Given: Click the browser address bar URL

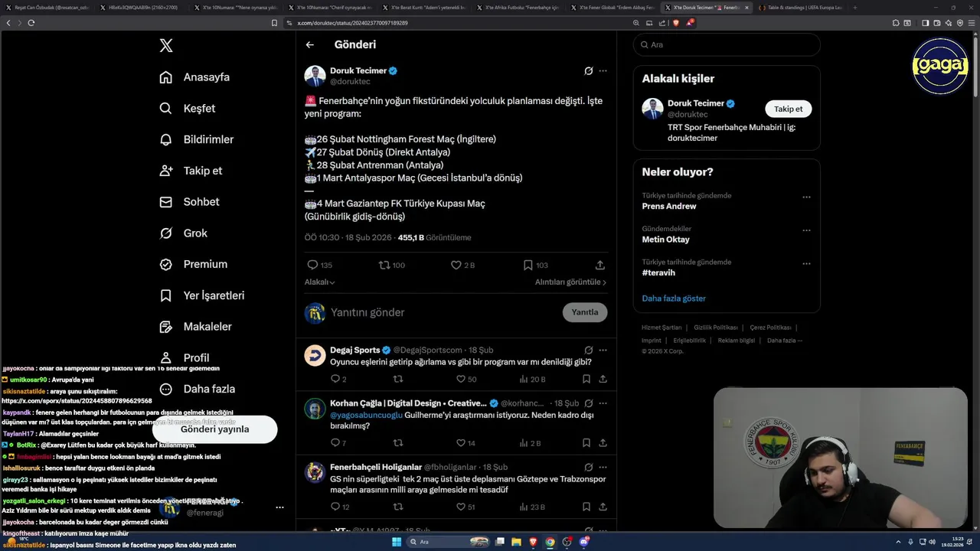Looking at the screenshot, I should click(352, 23).
